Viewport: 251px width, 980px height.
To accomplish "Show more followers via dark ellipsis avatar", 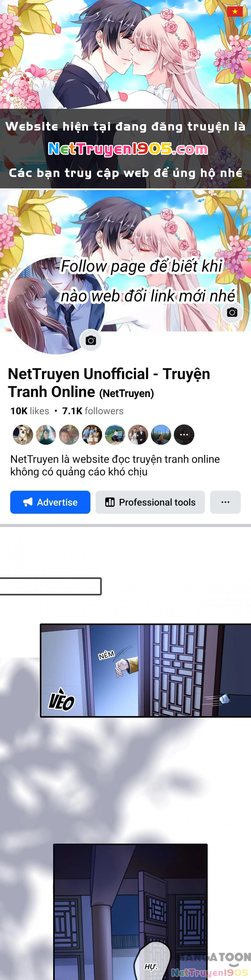I will (184, 434).
